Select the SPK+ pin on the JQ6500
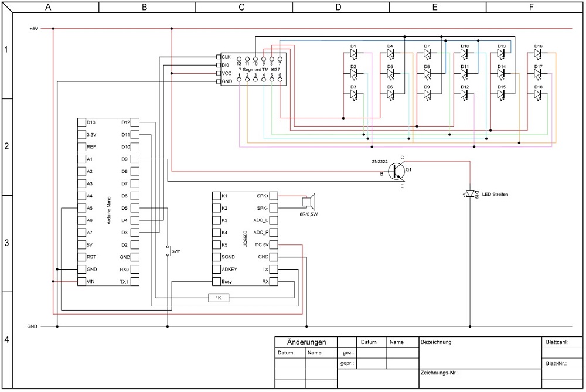The image size is (586, 392). click(x=274, y=196)
